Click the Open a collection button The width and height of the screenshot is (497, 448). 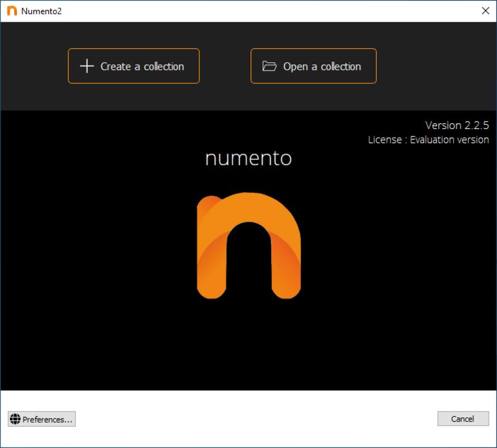click(314, 66)
